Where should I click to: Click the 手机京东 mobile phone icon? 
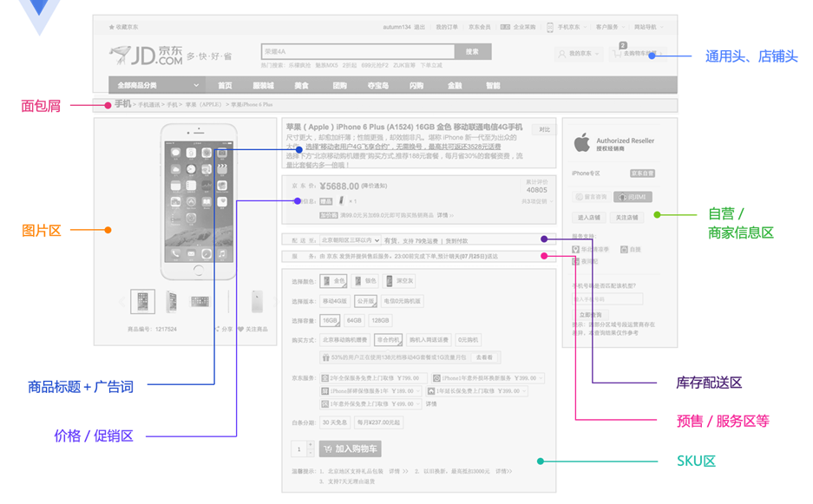550,27
